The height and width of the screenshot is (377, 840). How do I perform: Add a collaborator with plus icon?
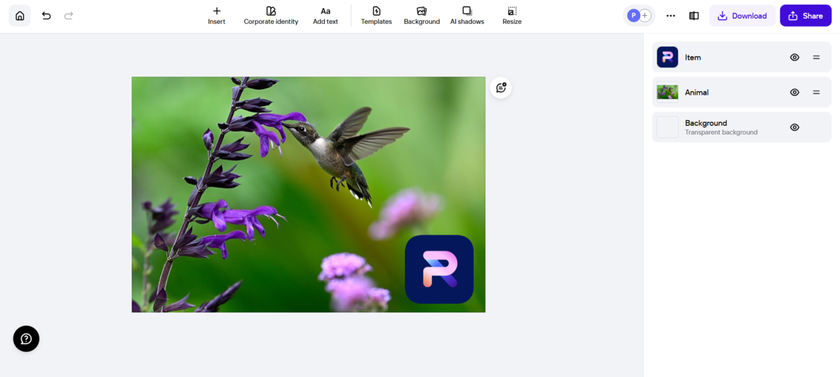(645, 16)
